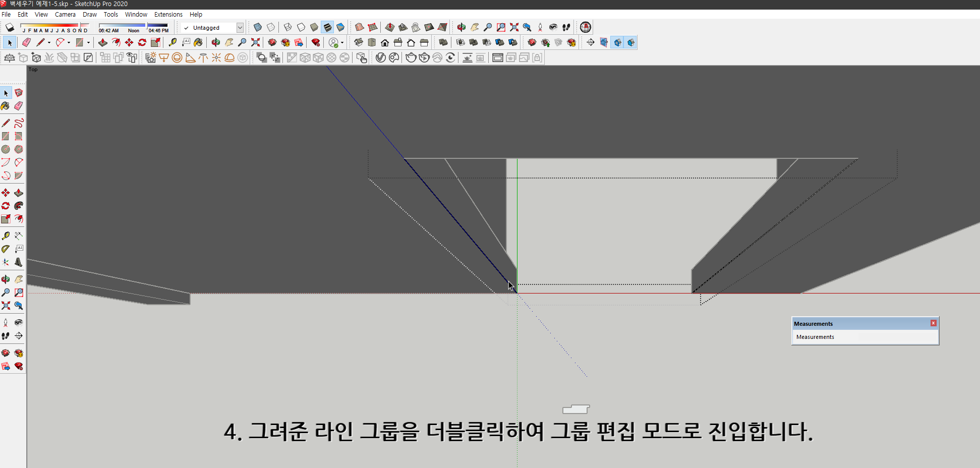
Task: Toggle Shaded with Textures display mode
Action: 328,27
